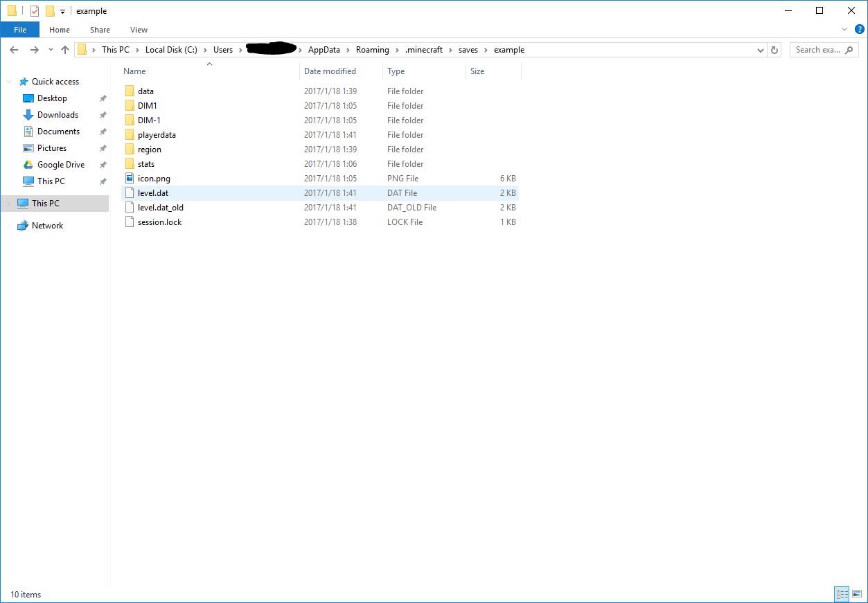868x603 pixels.
Task: Open Pictures in Quick access
Action: (52, 148)
